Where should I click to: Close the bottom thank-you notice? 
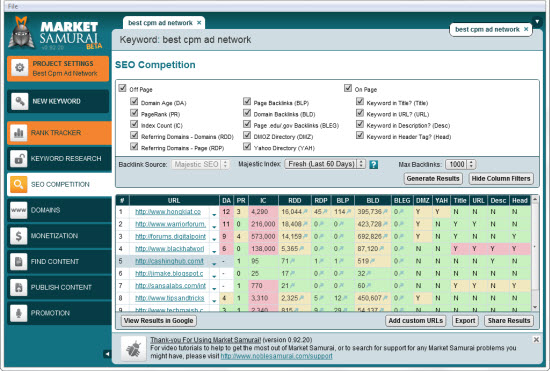click(536, 339)
